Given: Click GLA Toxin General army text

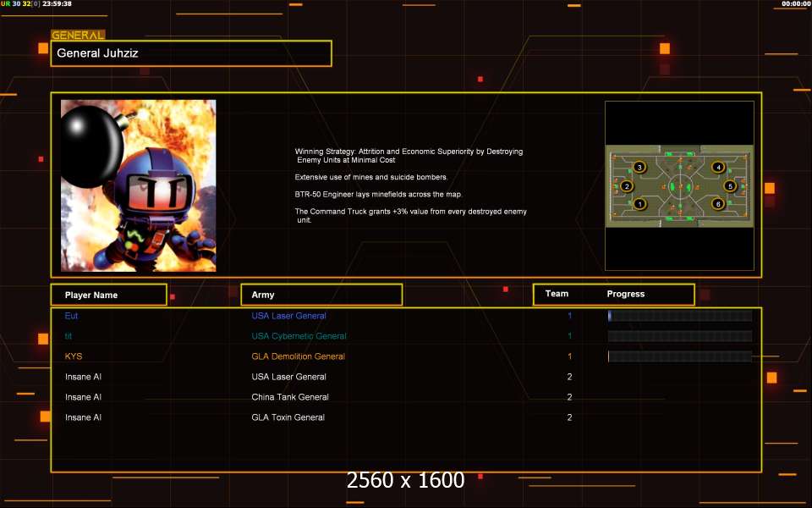Looking at the screenshot, I should 288,417.
